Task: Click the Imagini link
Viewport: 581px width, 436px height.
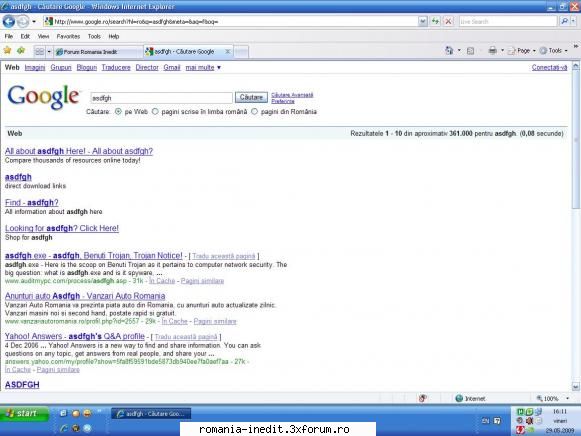Action: [35, 67]
